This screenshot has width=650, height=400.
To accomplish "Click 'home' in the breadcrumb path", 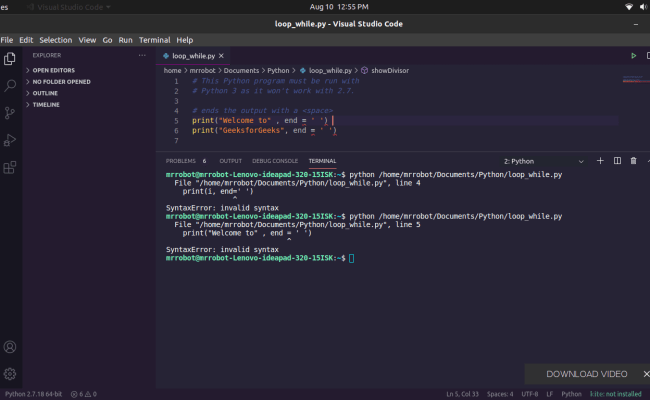I will pyautogui.click(x=172, y=70).
